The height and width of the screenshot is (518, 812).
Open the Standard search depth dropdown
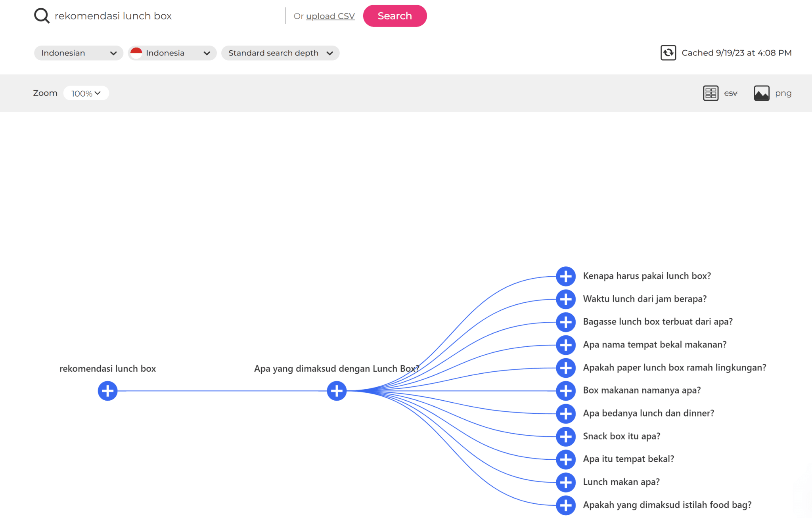[x=280, y=53]
